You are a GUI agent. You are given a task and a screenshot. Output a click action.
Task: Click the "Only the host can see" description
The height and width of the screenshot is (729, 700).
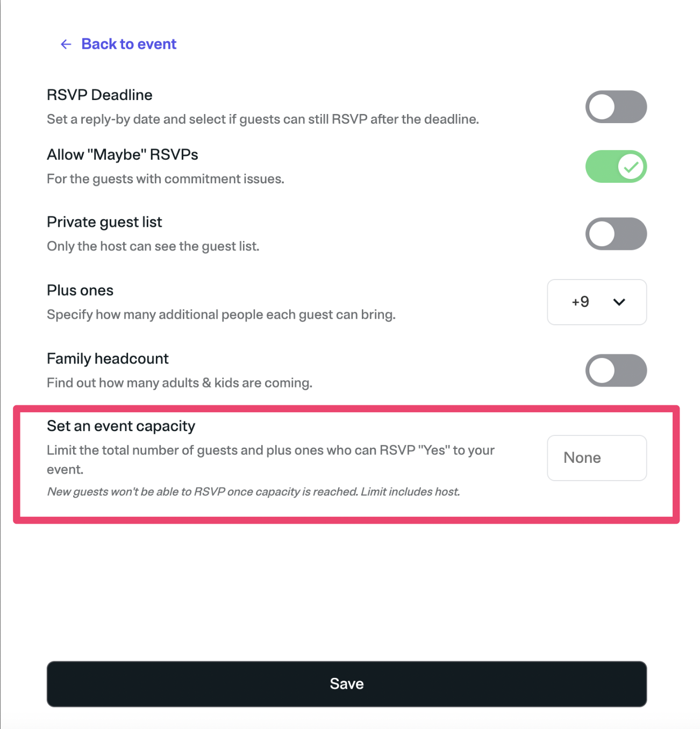(x=153, y=246)
